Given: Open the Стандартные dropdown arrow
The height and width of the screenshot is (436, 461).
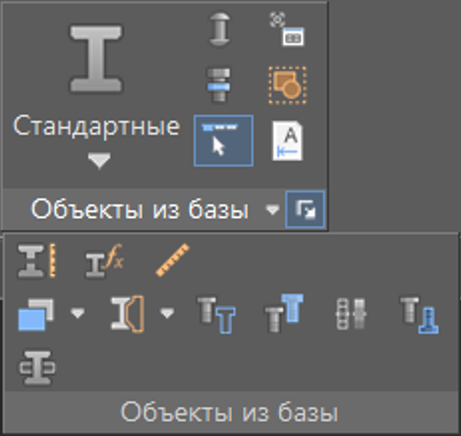Looking at the screenshot, I should (99, 161).
